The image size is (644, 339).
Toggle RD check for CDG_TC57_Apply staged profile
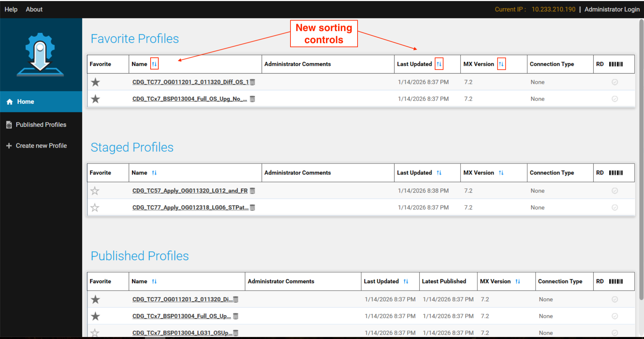[614, 191]
